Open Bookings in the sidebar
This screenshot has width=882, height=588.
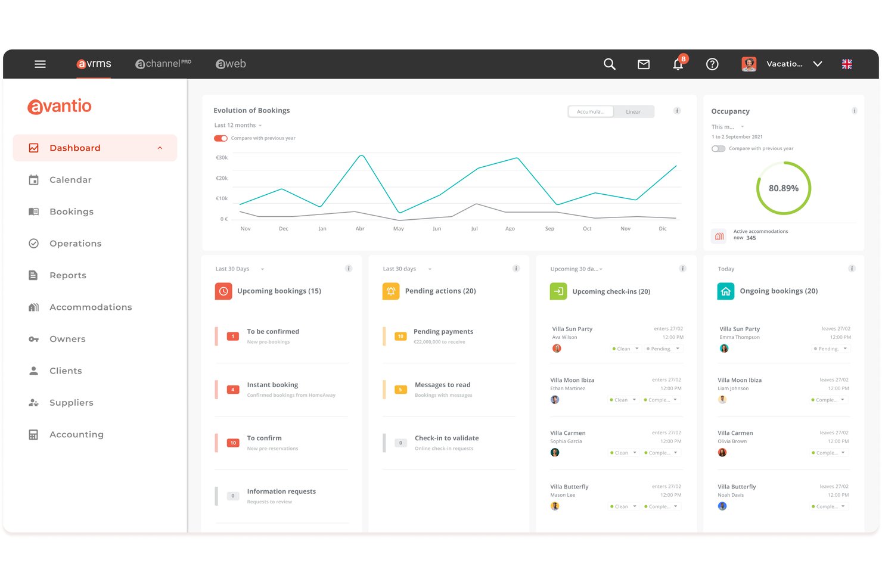95,211
